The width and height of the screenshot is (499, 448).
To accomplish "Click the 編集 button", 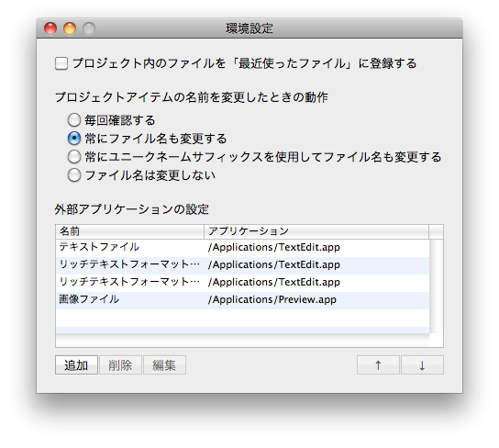I will 164,364.
